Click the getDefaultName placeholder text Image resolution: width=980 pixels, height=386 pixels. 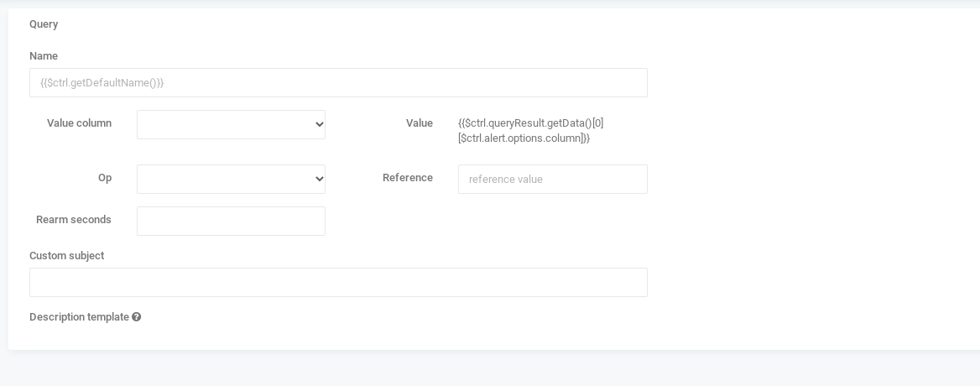click(102, 82)
